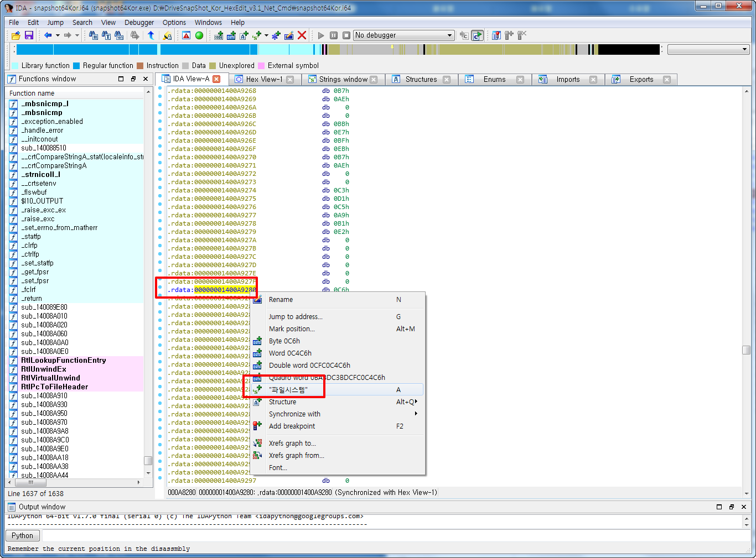Click the text search binoculars icon
Viewport: 756px width, 558px height.
click(x=106, y=35)
